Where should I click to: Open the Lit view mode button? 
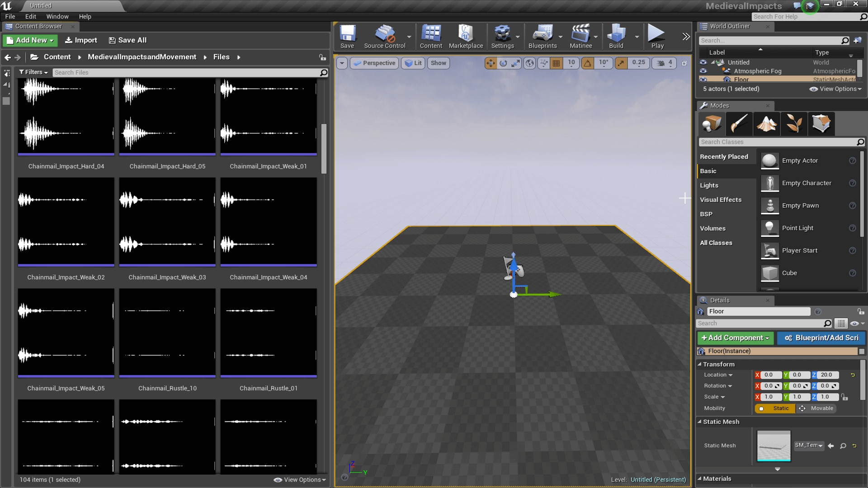coord(413,63)
